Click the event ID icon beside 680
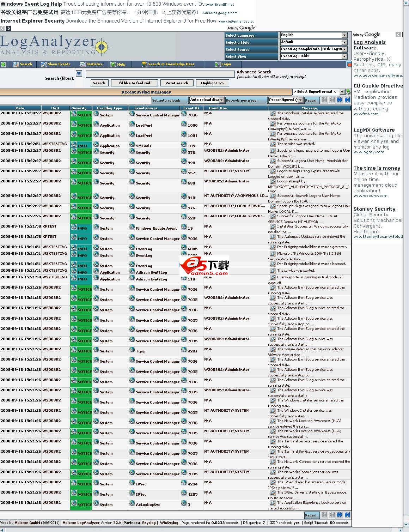 coord(184,182)
